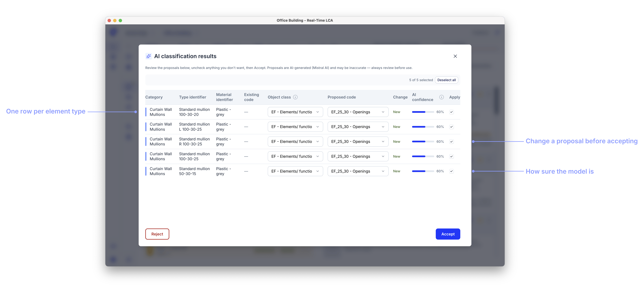Viewport: 644px width, 293px height.
Task: Open the Object class info icon
Action: [295, 97]
